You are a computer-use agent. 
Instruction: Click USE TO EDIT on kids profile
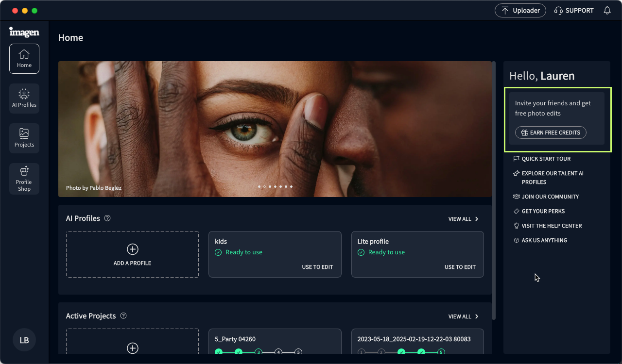[x=317, y=267]
